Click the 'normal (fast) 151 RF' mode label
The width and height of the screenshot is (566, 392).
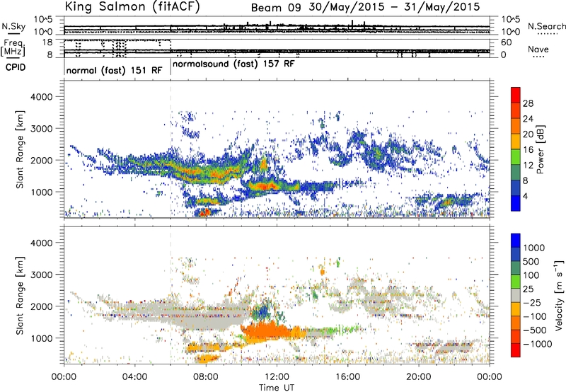[x=114, y=70]
